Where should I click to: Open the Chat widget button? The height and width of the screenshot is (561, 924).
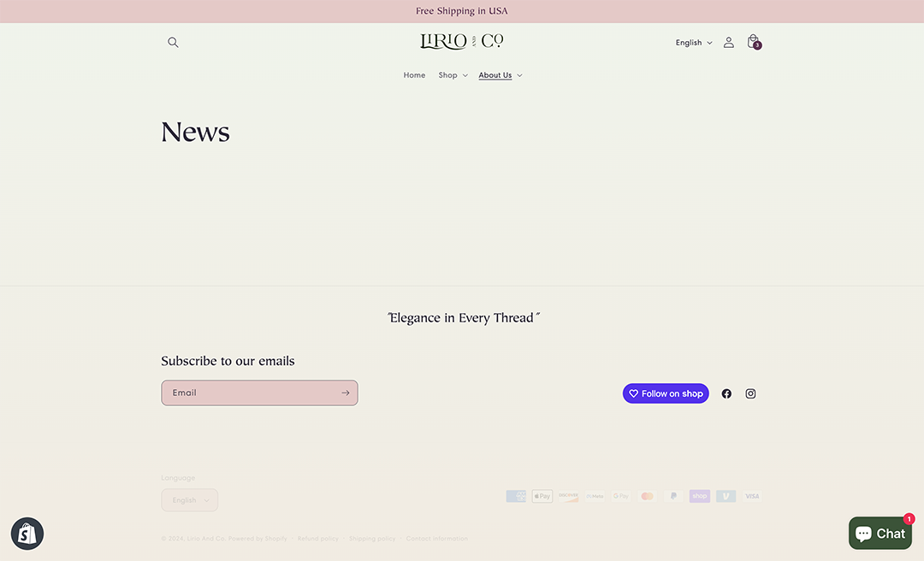[x=880, y=534]
